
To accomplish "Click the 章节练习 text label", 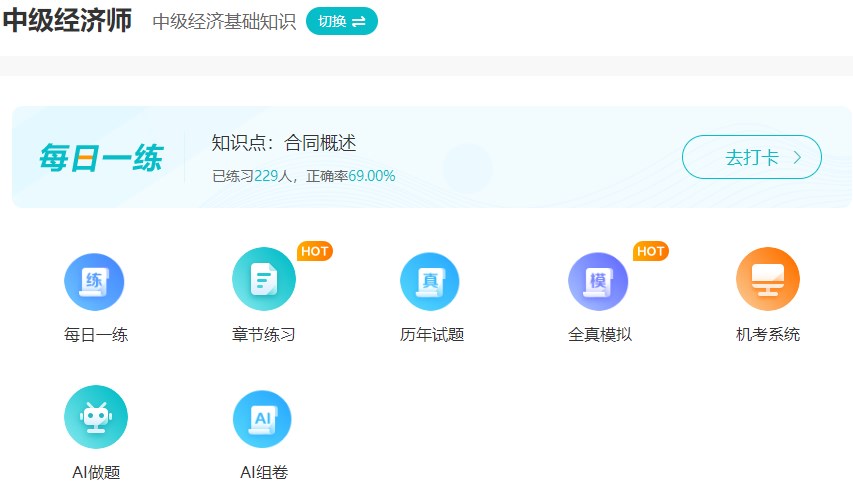I will tap(264, 335).
